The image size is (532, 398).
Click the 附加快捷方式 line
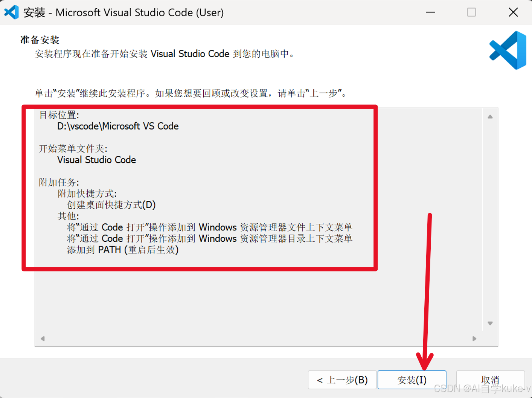click(87, 194)
